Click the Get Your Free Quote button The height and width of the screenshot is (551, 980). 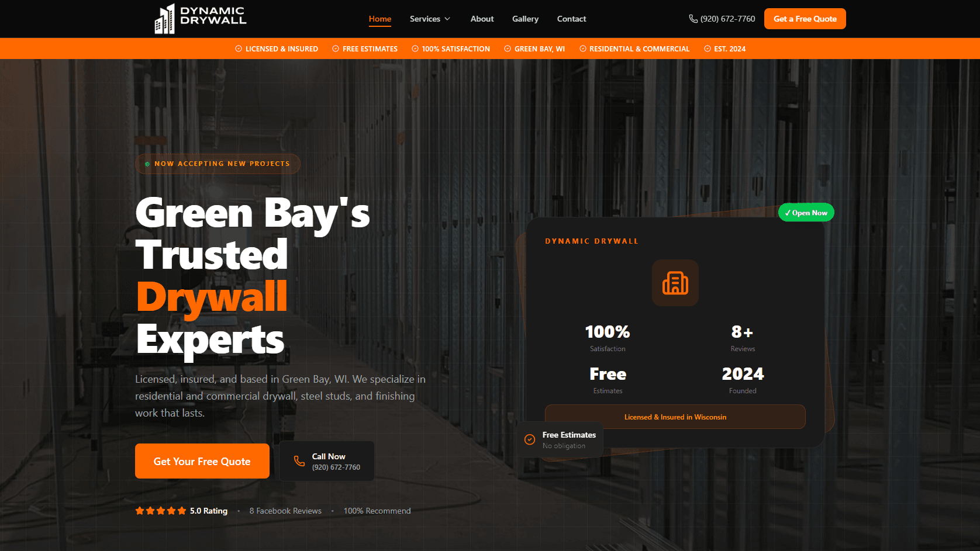202,461
